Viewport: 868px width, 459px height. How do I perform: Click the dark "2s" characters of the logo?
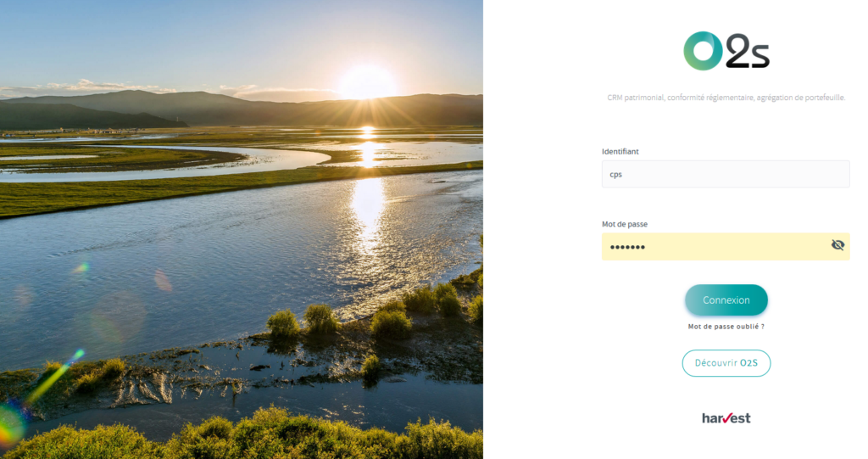tap(748, 51)
